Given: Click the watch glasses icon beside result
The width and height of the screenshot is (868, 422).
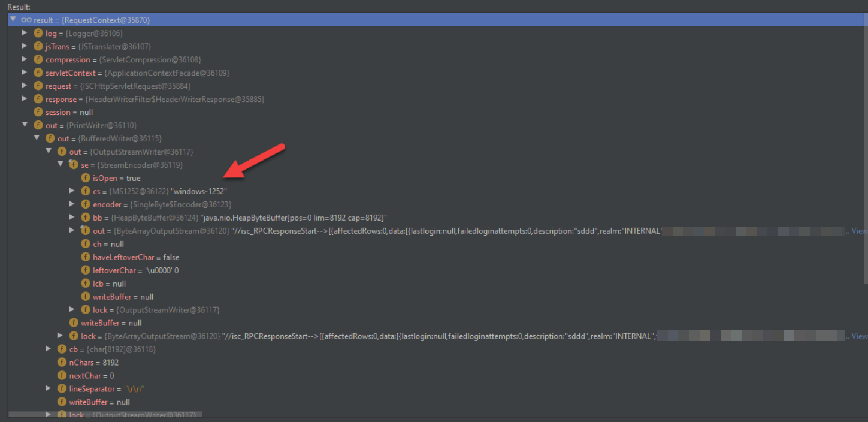Looking at the screenshot, I should point(26,20).
